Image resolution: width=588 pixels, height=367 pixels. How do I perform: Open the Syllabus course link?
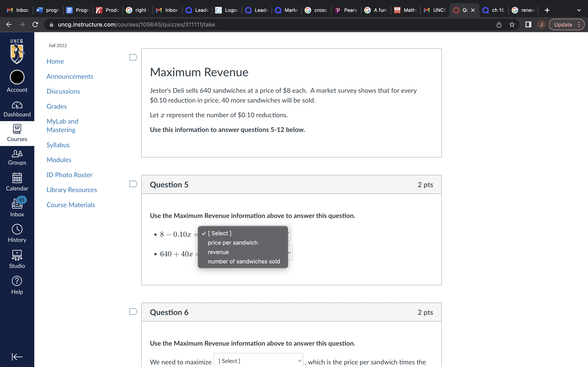[58, 145]
